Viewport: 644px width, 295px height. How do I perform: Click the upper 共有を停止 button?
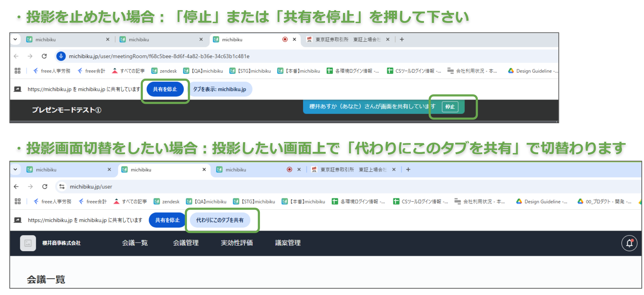click(x=165, y=89)
